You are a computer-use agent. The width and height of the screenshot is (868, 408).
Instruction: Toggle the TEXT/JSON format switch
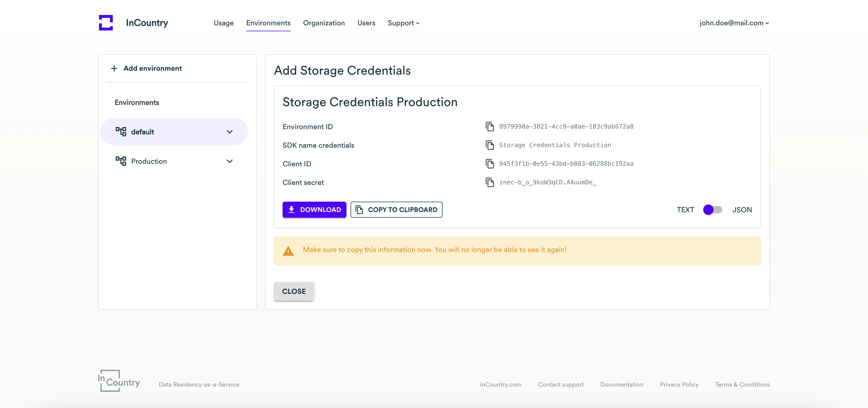(712, 210)
